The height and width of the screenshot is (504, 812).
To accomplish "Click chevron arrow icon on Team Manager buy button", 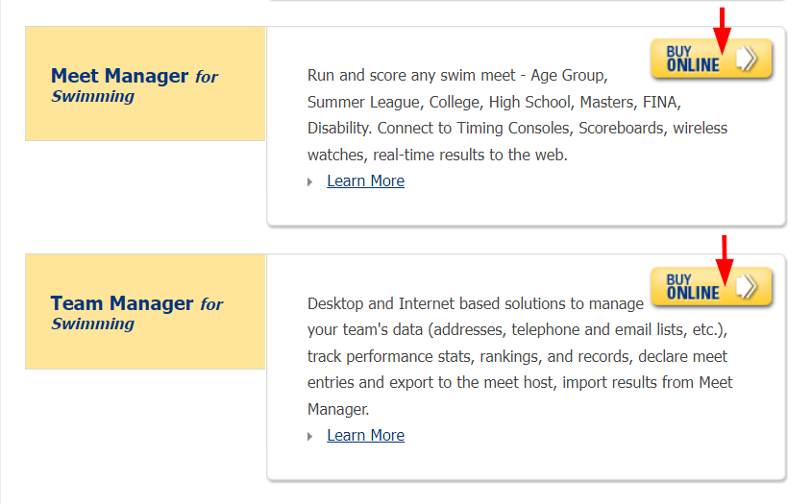I will click(747, 287).
